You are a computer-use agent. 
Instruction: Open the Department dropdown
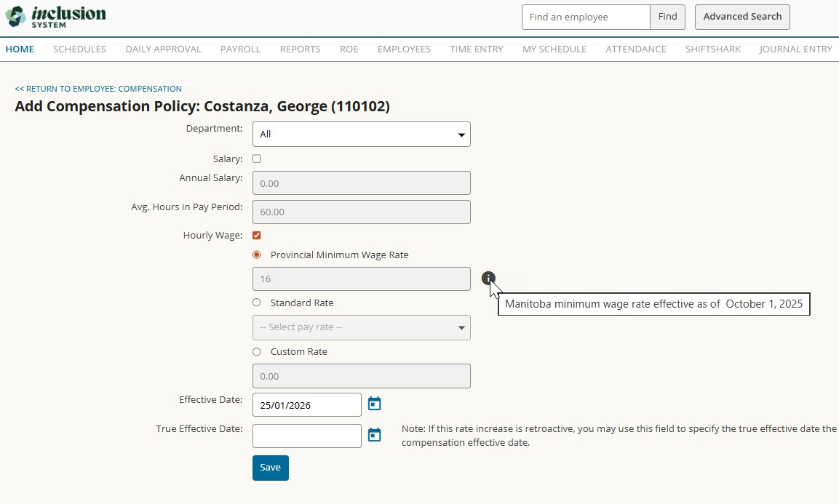[361, 135]
